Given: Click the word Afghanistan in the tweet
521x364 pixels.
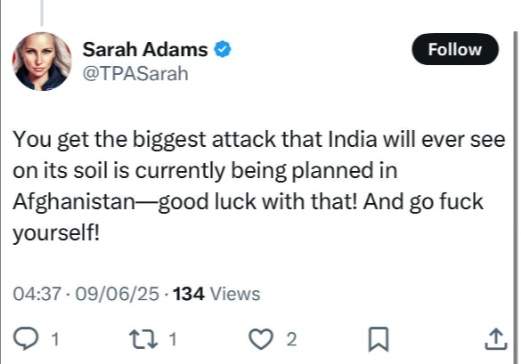Looking at the screenshot, I should point(73,202).
